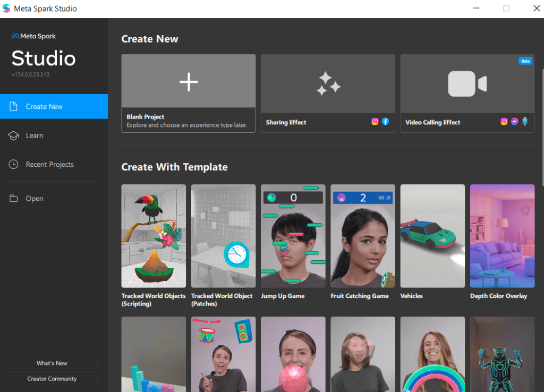The image size is (544, 392).
Task: Open the Fruit Catching Game template
Action: click(362, 236)
